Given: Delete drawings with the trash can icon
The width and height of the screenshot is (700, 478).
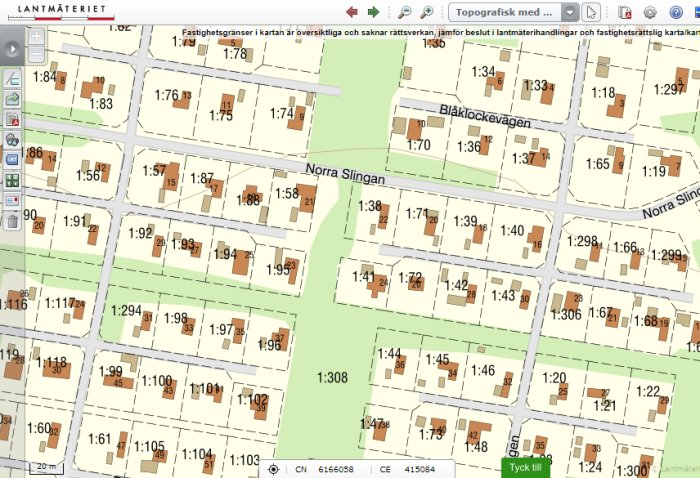Looking at the screenshot, I should click(12, 221).
